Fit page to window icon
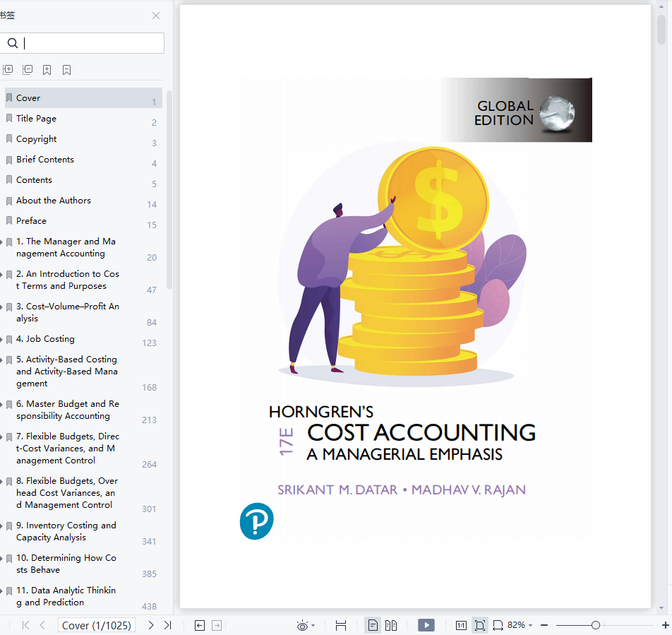 480,626
